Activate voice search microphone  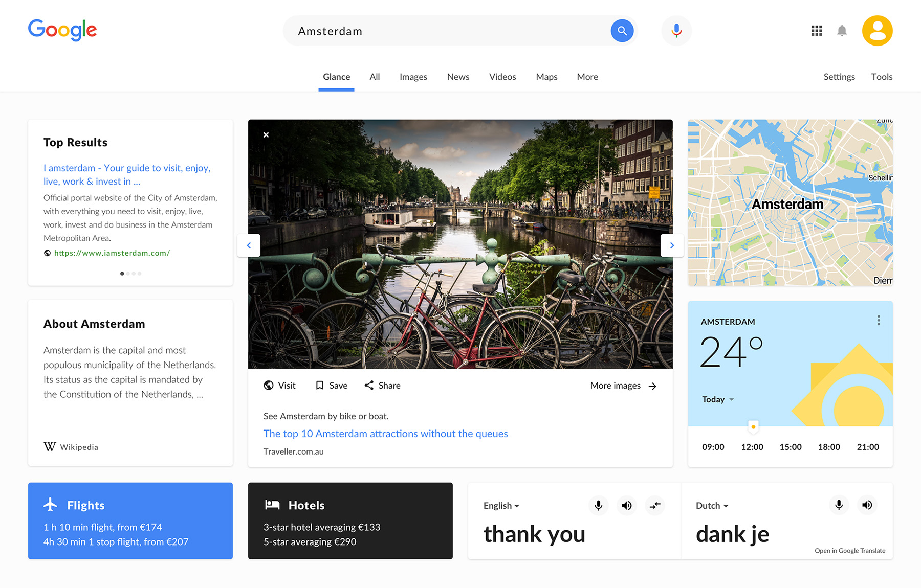[676, 31]
